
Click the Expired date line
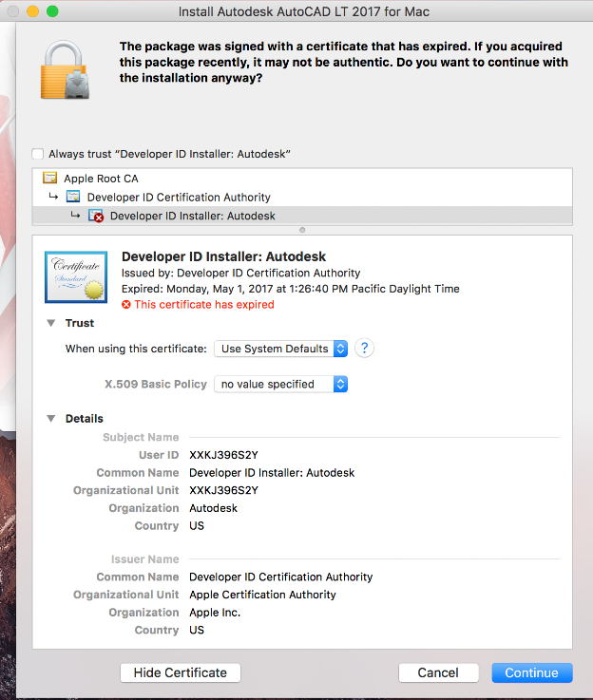point(290,289)
